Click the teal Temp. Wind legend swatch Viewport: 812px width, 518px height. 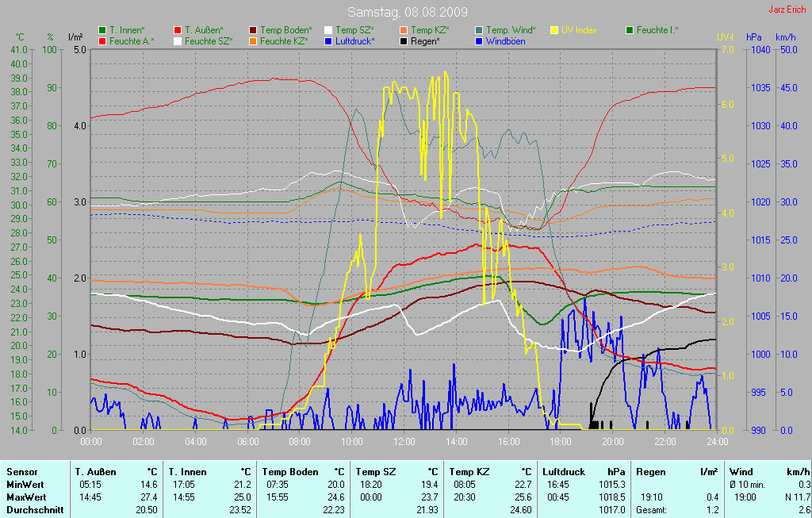[479, 31]
